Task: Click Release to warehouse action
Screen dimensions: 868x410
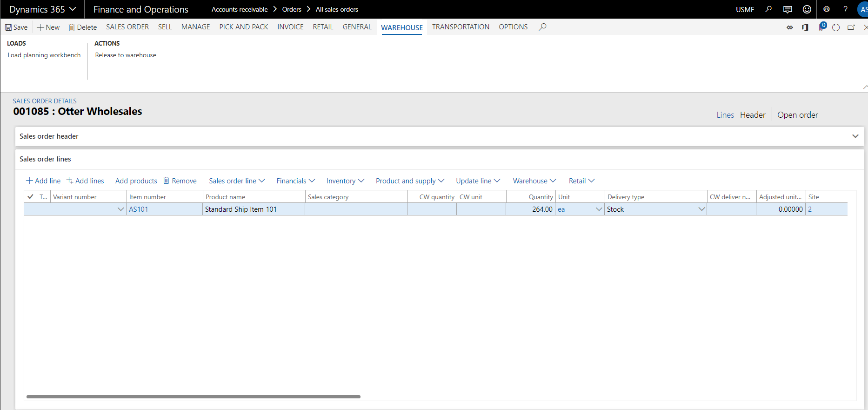Action: (x=126, y=55)
